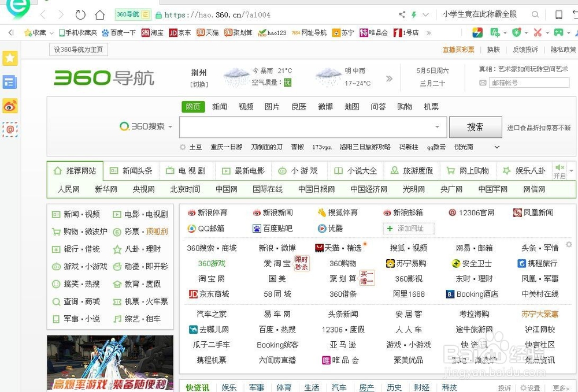The height and width of the screenshot is (392, 578).
Task: Open 京东 bookmark in bookmarks bar
Action: pyautogui.click(x=180, y=33)
